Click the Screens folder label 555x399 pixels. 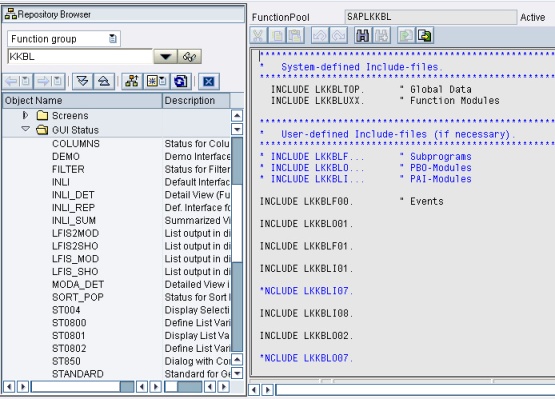pos(70,115)
